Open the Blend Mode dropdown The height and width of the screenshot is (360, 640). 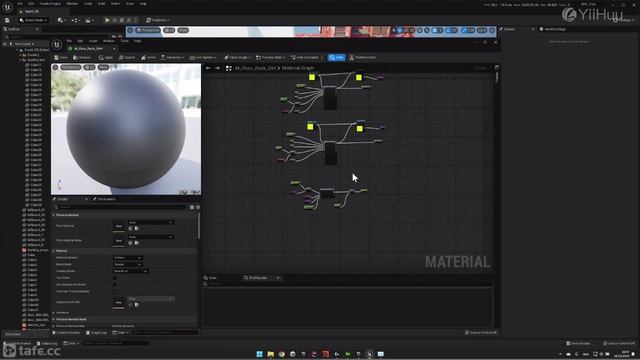pyautogui.click(x=127, y=264)
